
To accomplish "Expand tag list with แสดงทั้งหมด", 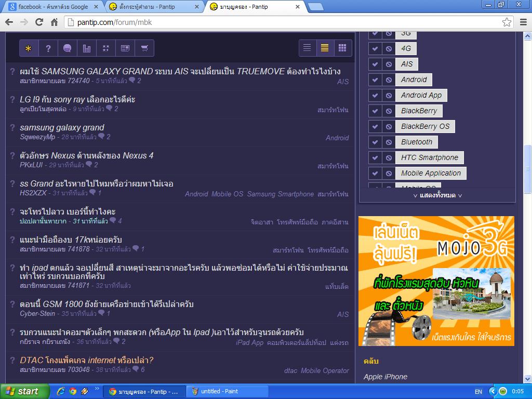I will 437,195.
